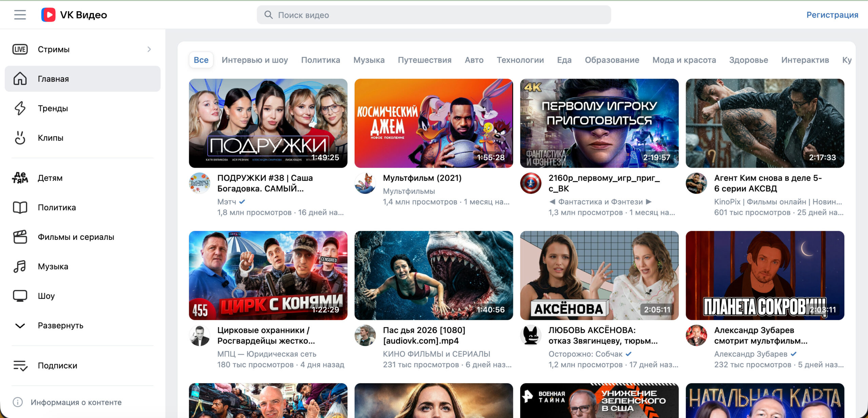Click the Регистрация link
Image resolution: width=868 pixels, height=418 pixels.
(832, 15)
